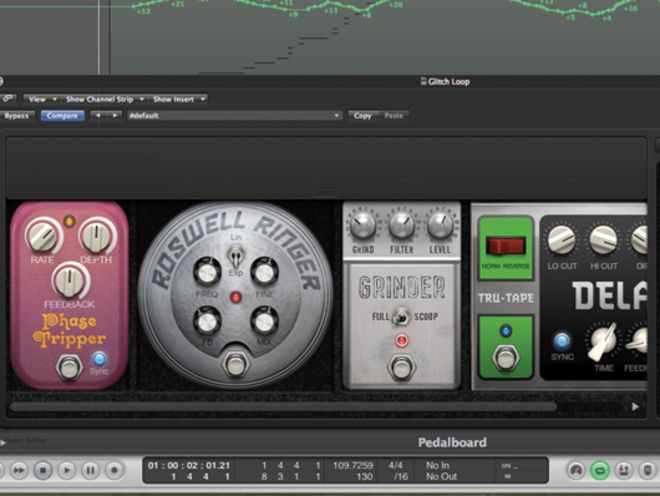Flip the Norm/Reverse red switch
Image resolution: width=660 pixels, height=496 pixels.
click(506, 246)
